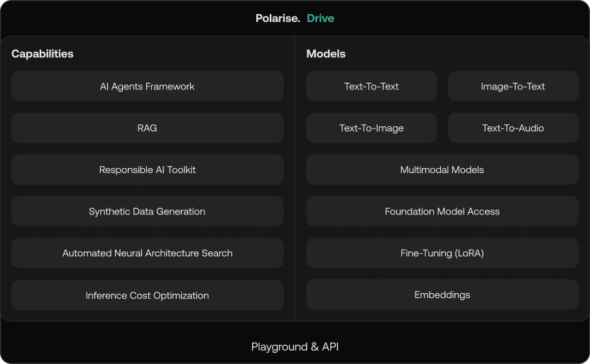590x364 pixels.
Task: Choose the Text-To-Audio model
Action: pyautogui.click(x=513, y=128)
